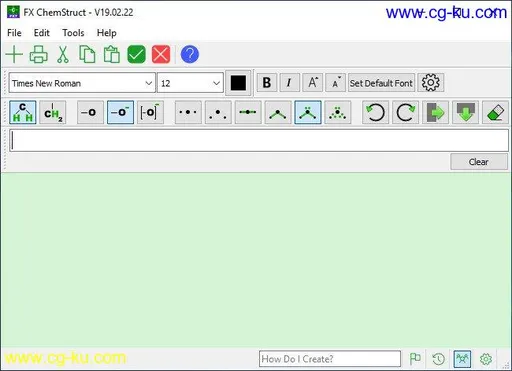
Task: Click the How Do I Create search box
Action: 330,359
